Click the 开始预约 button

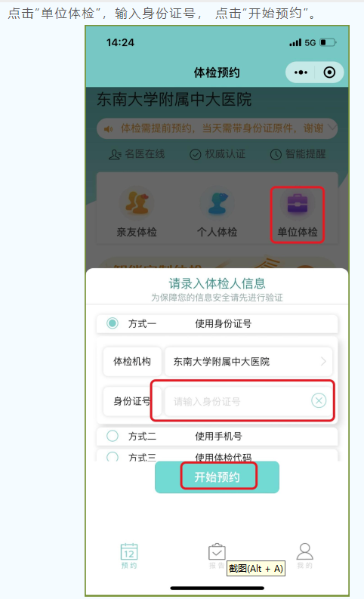(217, 477)
